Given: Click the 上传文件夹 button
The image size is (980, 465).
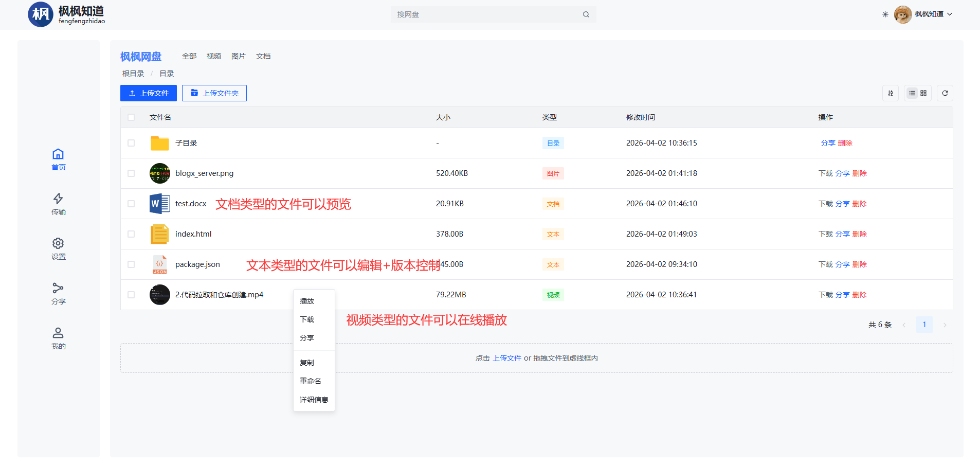Looking at the screenshot, I should 214,93.
